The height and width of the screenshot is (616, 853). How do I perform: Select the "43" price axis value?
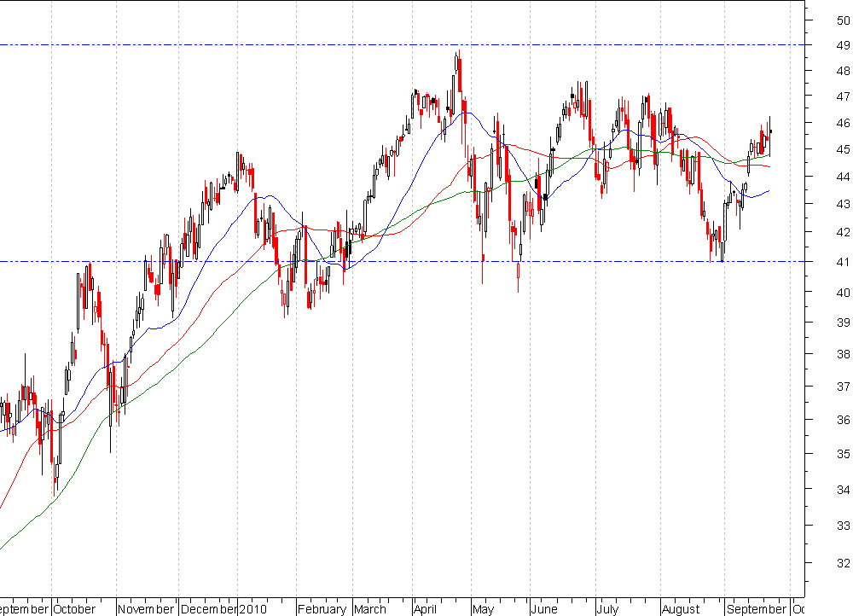click(x=844, y=204)
